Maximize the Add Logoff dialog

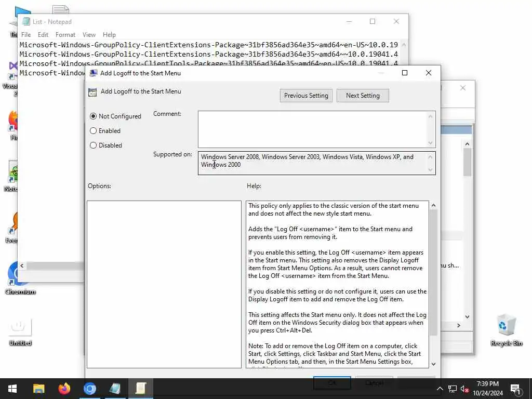tap(404, 73)
